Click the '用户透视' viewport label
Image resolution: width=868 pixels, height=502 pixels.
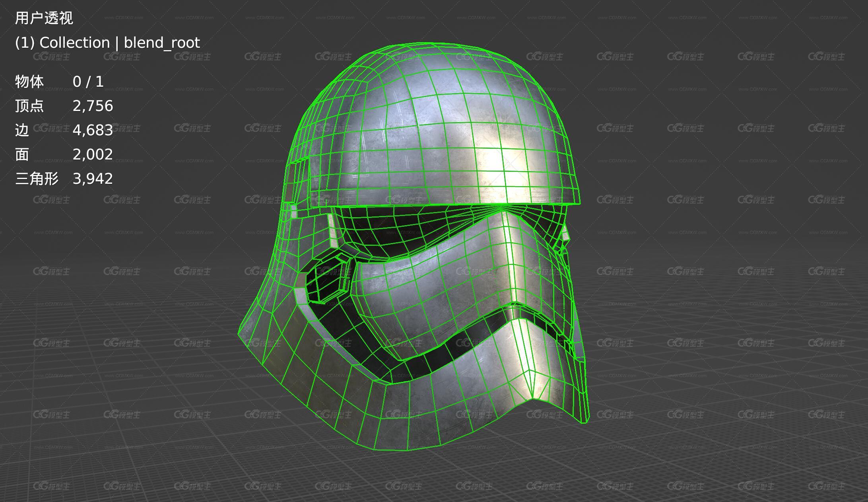44,18
